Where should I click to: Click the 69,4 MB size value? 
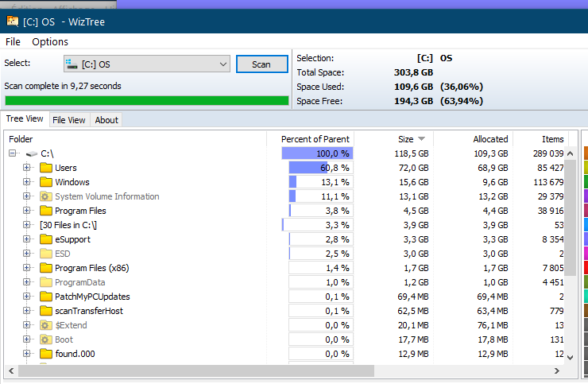point(413,297)
